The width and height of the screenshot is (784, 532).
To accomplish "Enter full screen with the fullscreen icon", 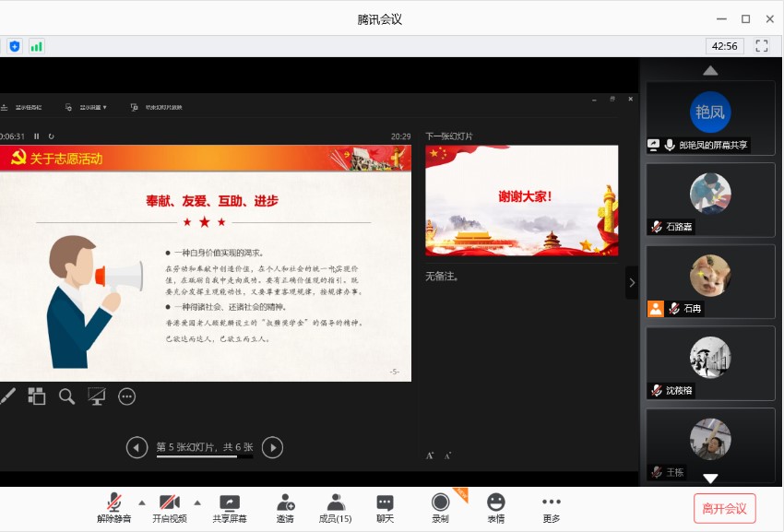I will [x=762, y=45].
